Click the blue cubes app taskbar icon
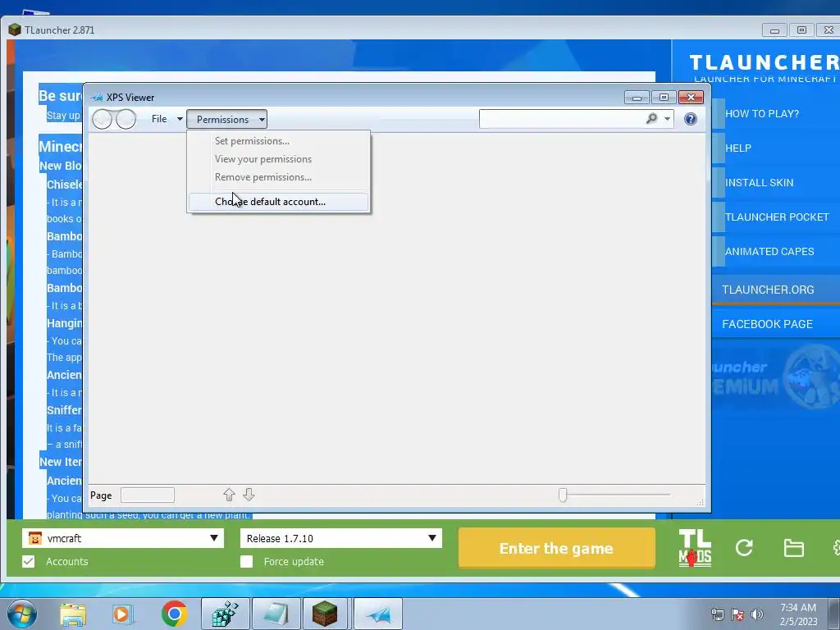 [226, 614]
